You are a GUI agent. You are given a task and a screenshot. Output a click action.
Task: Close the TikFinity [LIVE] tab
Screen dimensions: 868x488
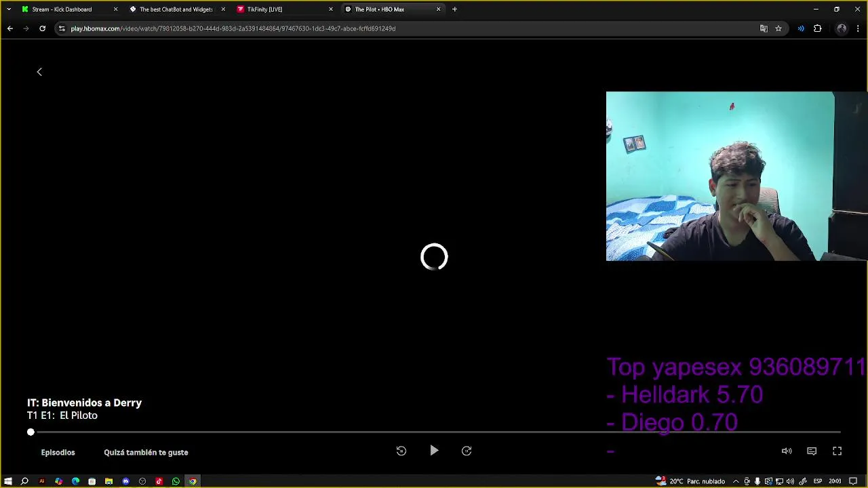coord(331,9)
